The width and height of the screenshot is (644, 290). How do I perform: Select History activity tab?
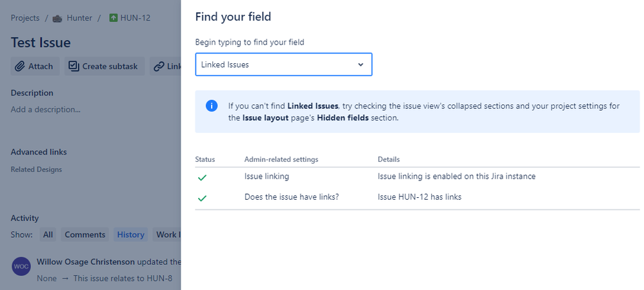[x=130, y=235]
